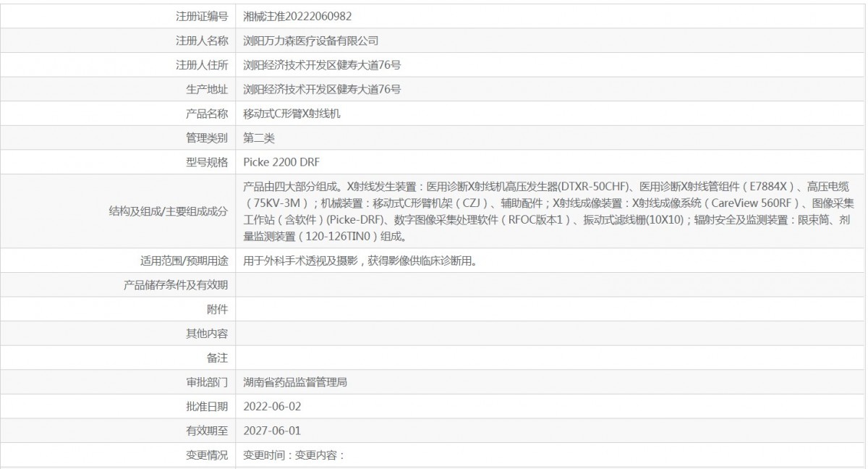Click expiry date 2027-06-01
Image resolution: width=868 pixels, height=469 pixels.
272,431
